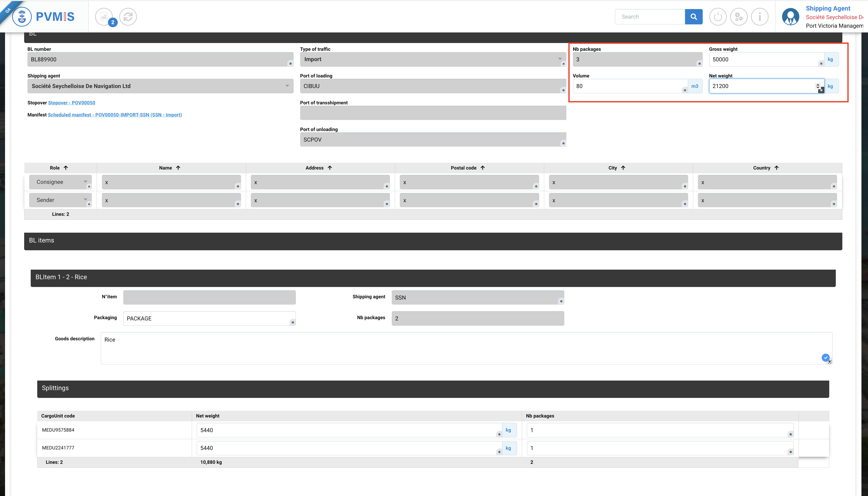Click the information icon
The image size is (868, 496).
click(x=759, y=17)
